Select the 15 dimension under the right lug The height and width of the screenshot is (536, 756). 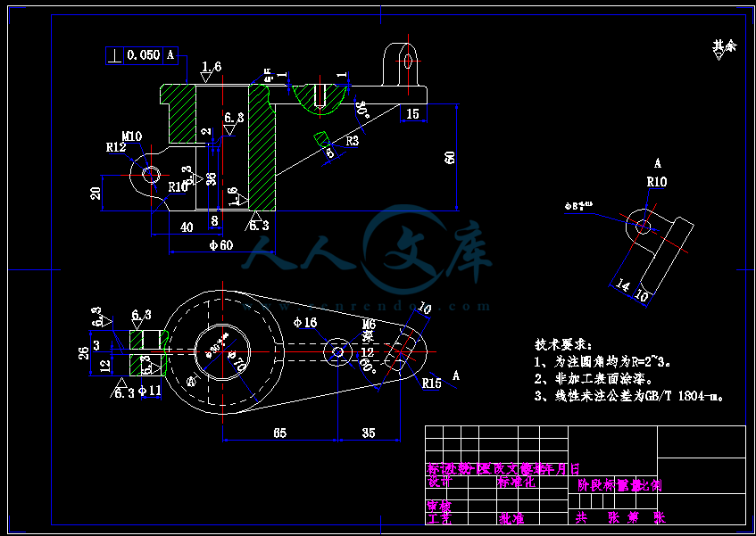click(x=412, y=113)
